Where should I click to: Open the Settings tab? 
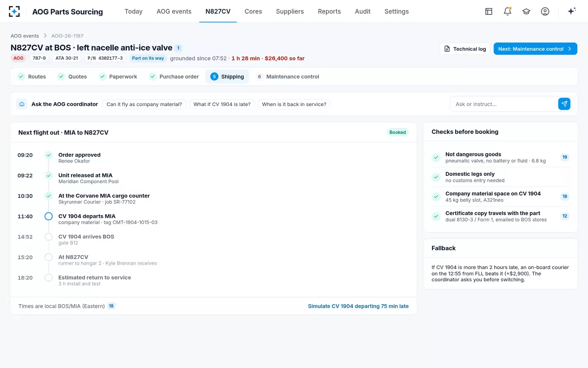pos(396,11)
